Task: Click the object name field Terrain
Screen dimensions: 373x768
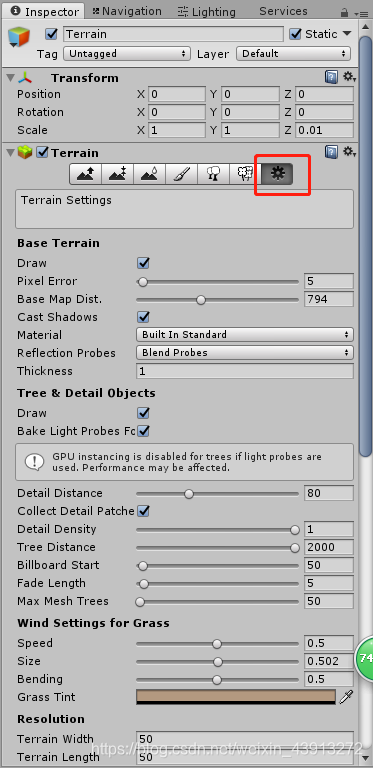Action: click(173, 34)
